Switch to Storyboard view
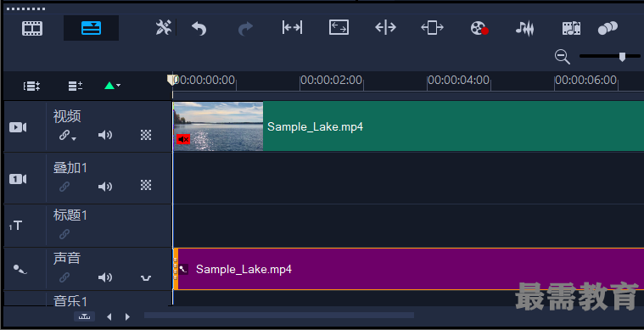Viewport: 644px width, 330px height. [32, 28]
